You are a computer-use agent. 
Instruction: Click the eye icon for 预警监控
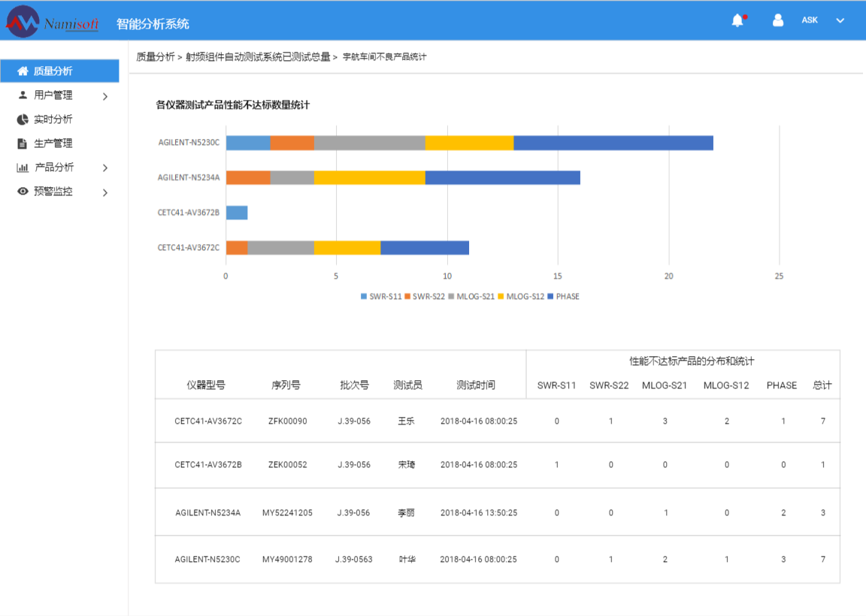pos(23,191)
